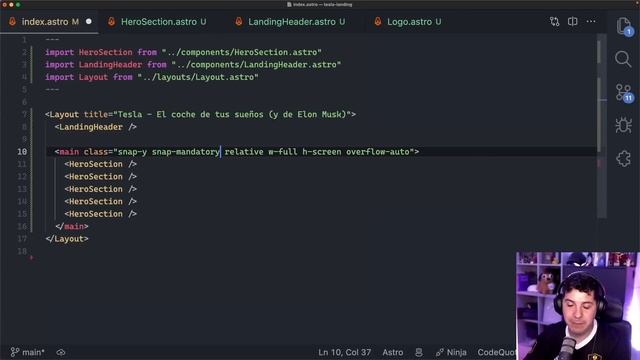
Task: Open the More Actions ellipsis menu
Action: (x=591, y=21)
